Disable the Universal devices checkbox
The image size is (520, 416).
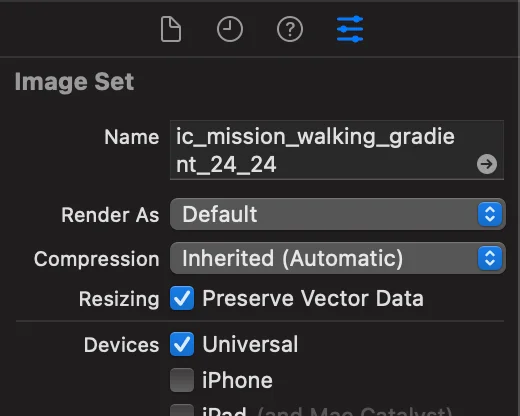tap(182, 344)
